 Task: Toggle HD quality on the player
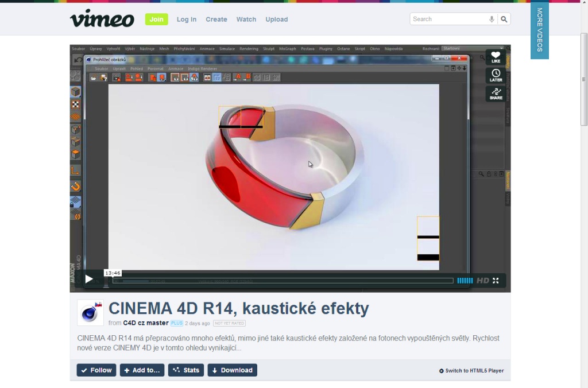tap(482, 281)
